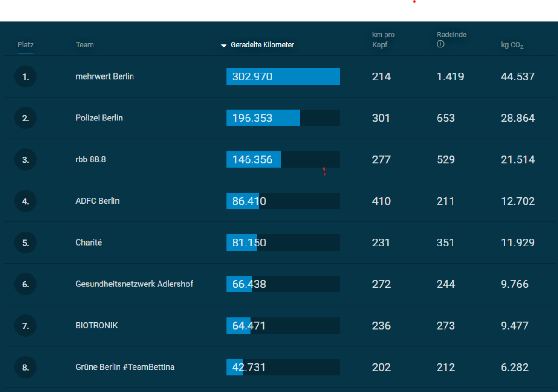This screenshot has height=392, width=558.
Task: Click km pro Kopf value 214 for mehrwert Berlin
Action: pos(381,77)
